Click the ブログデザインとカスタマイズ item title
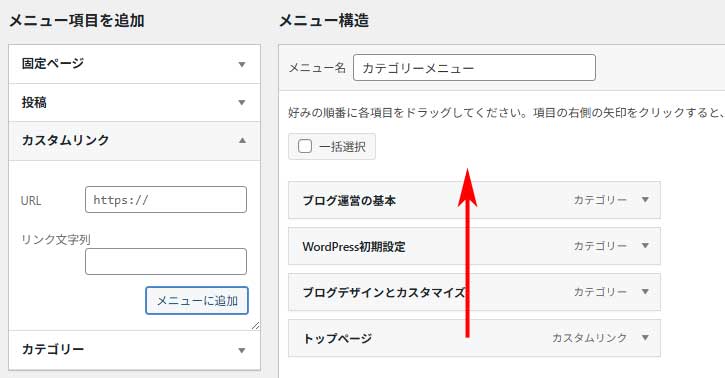Image resolution: width=725 pixels, height=378 pixels. (x=384, y=293)
